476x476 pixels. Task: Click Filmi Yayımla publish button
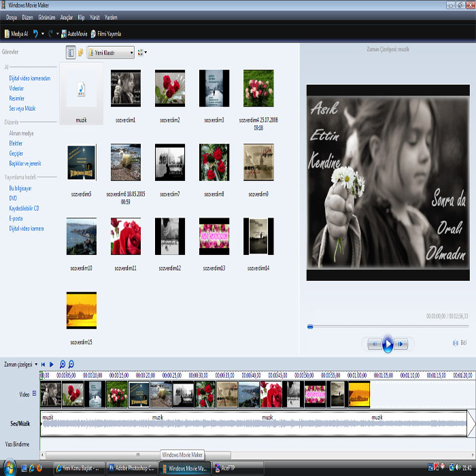pyautogui.click(x=106, y=34)
